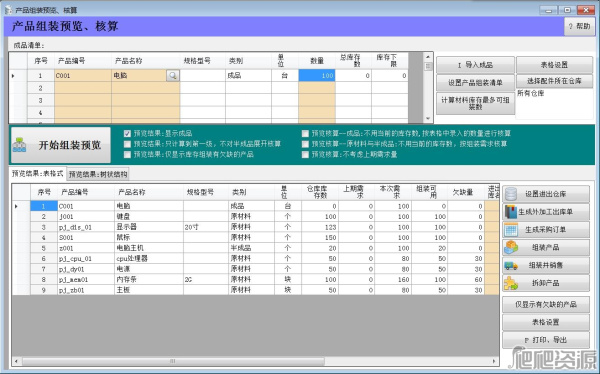The width and height of the screenshot is (600, 374).
Task: Click 产品名称 cell 电脑 in 成品清单
Action: coord(139,75)
